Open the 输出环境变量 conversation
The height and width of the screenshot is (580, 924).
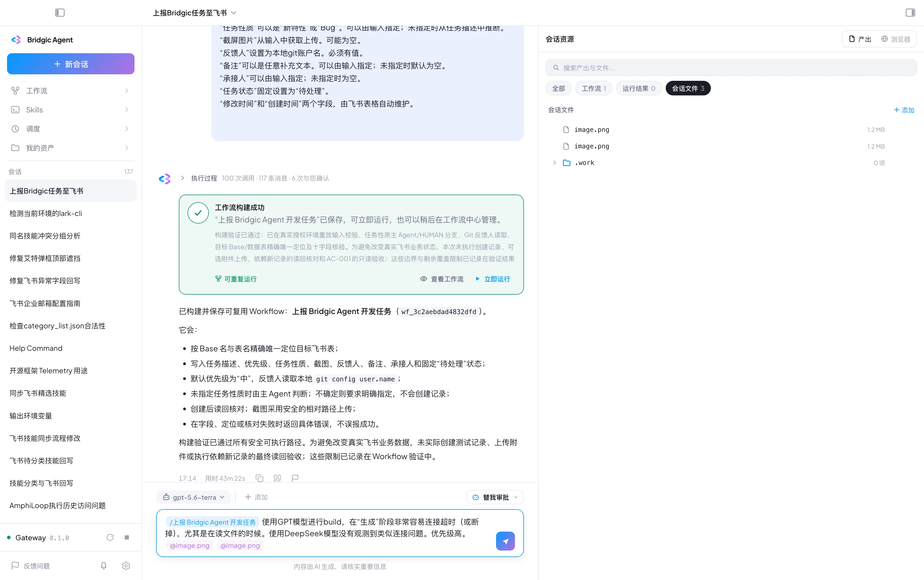click(71, 416)
